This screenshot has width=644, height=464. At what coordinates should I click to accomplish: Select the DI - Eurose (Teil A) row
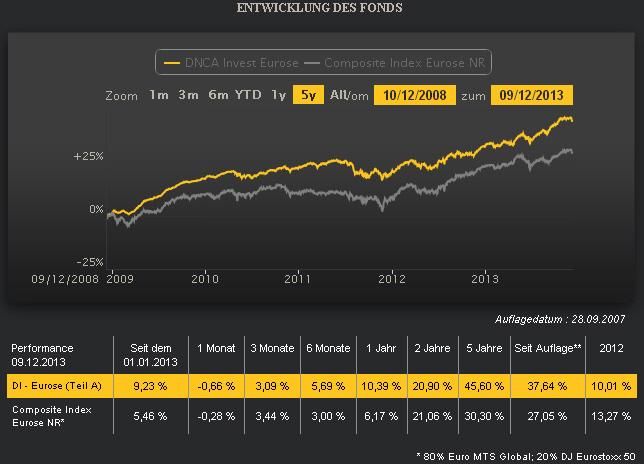point(322,386)
